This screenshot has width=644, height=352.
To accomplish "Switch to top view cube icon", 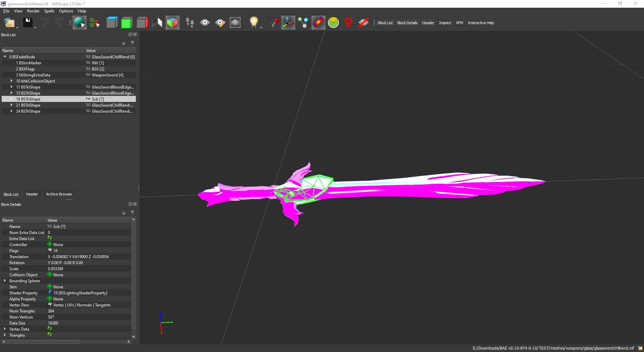I will point(112,23).
